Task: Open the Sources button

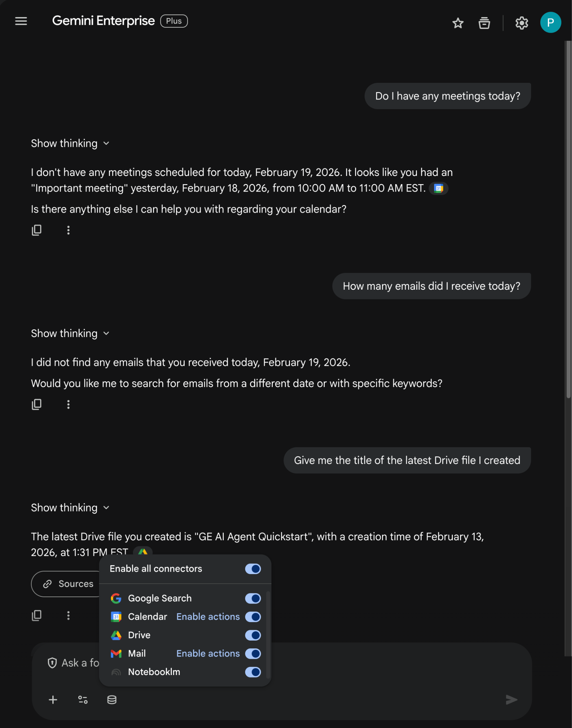Action: (68, 584)
